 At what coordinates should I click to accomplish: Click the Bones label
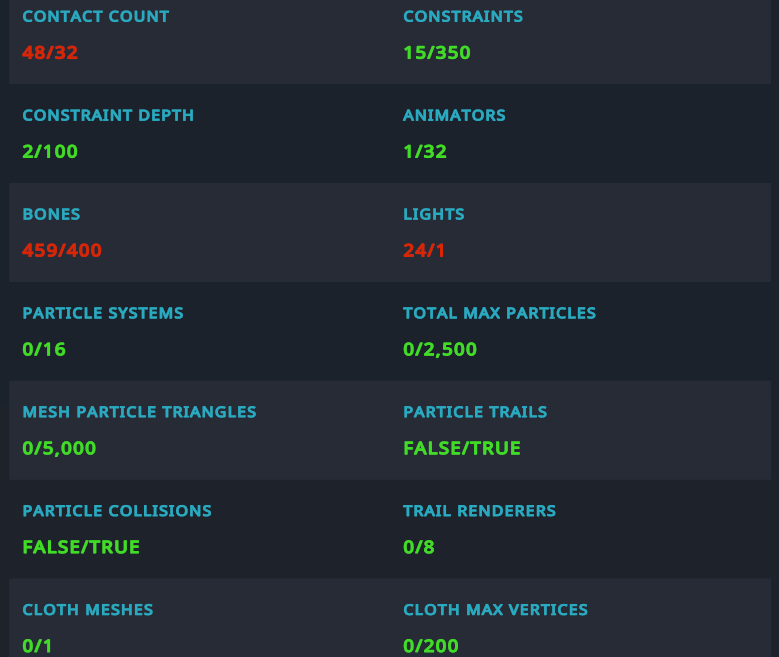tap(51, 214)
